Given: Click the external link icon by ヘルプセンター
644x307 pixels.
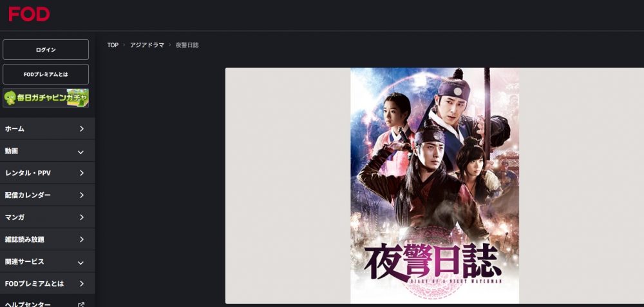Looking at the screenshot, I should [81, 304].
